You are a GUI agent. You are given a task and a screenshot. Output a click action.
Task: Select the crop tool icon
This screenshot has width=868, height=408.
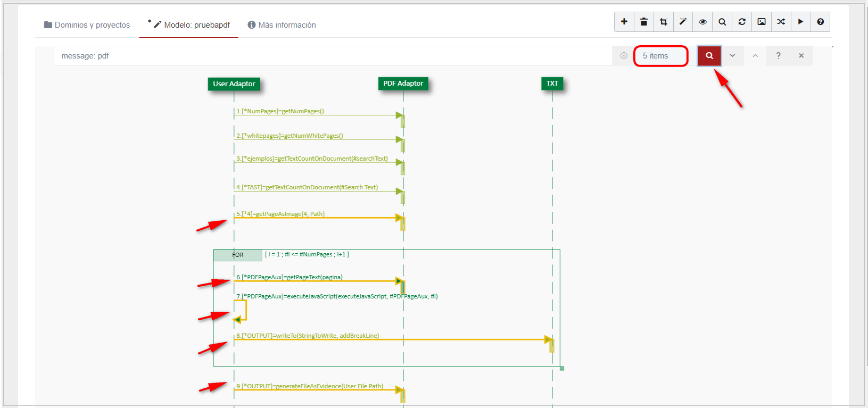tap(663, 22)
